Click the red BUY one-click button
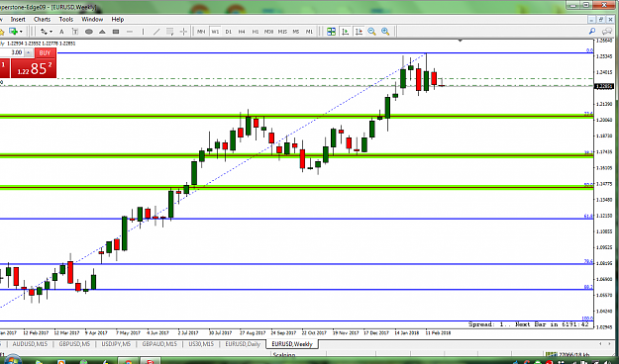Screen dimensions: 619x364 pos(45,52)
